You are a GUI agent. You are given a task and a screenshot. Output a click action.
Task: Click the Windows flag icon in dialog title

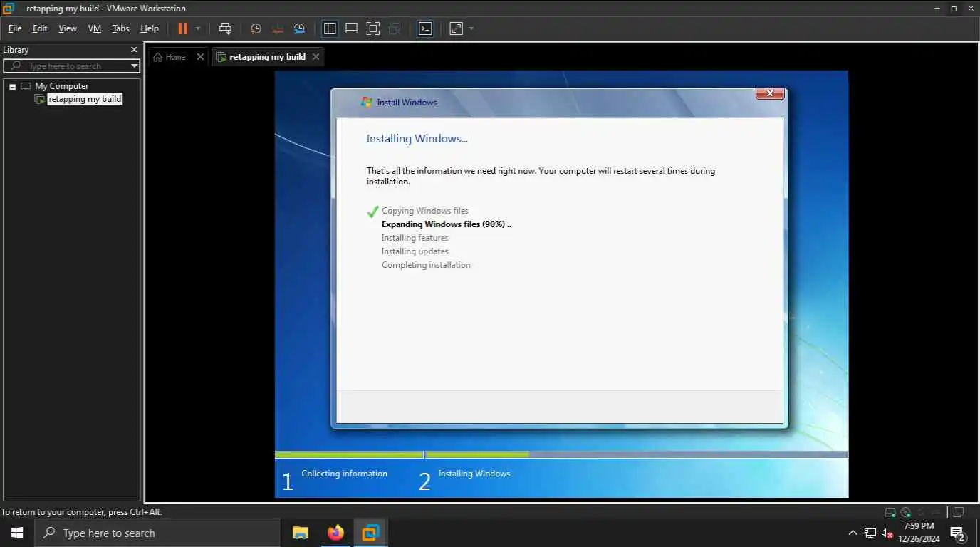tap(367, 102)
